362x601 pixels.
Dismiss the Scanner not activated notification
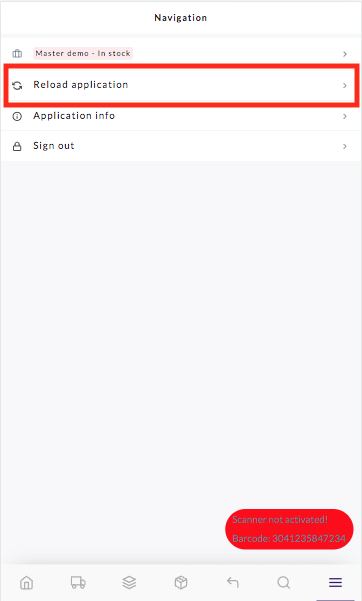(x=289, y=529)
